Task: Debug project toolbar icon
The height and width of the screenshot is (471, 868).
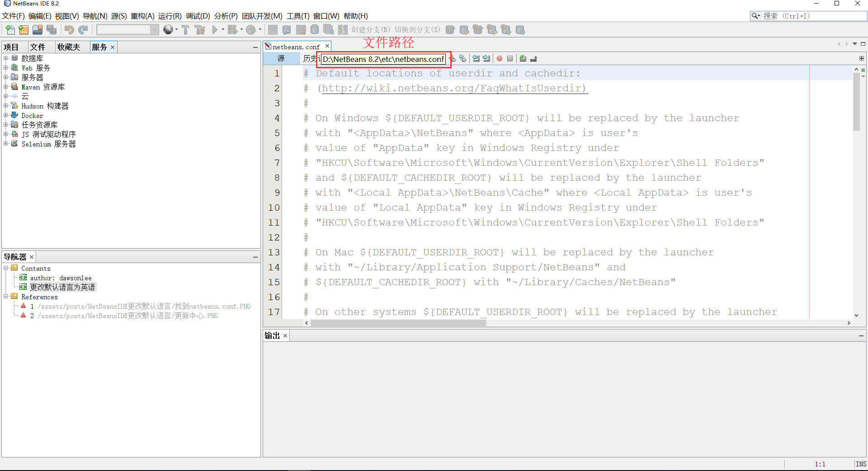Action: [232, 30]
